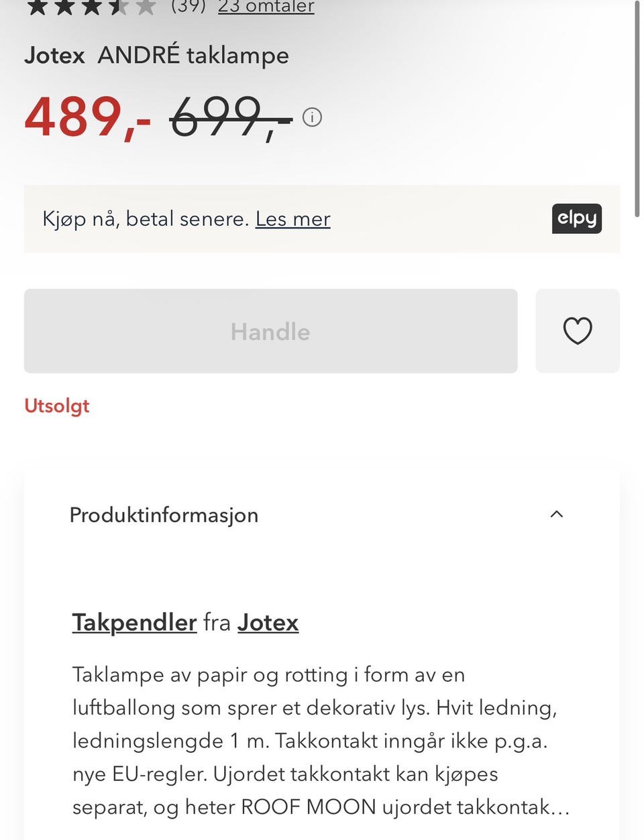
Task: Click the (39) rating count
Action: pos(188,7)
